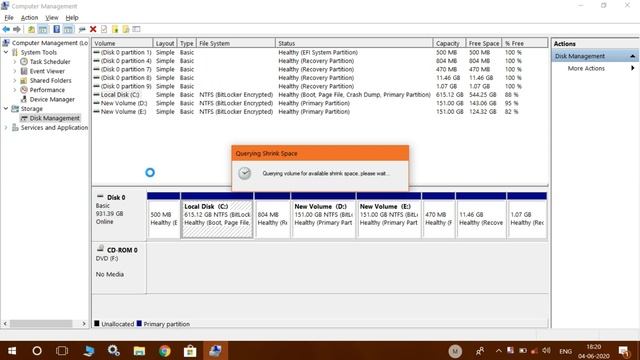Open Cortana search circle on taskbar
This screenshot has height=360, width=640.
click(x=37, y=351)
